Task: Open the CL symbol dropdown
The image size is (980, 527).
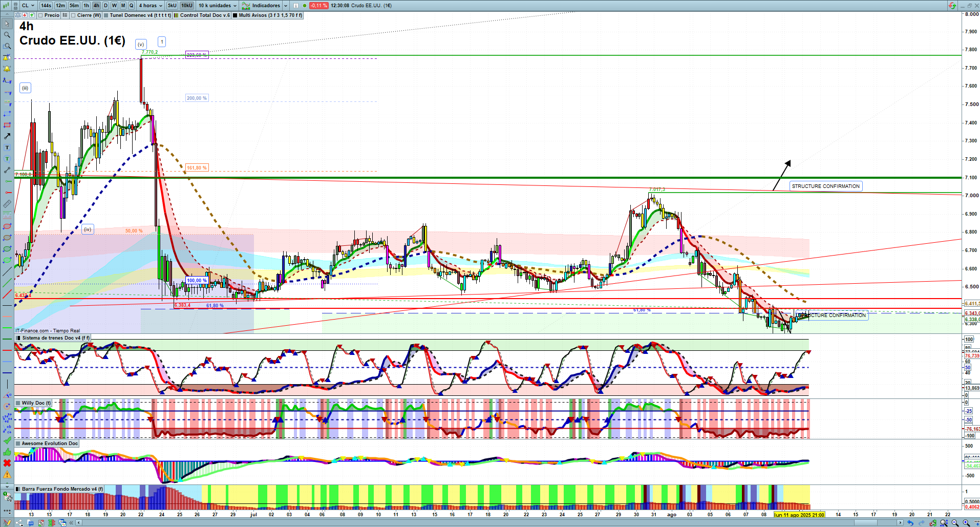Action: (x=28, y=6)
